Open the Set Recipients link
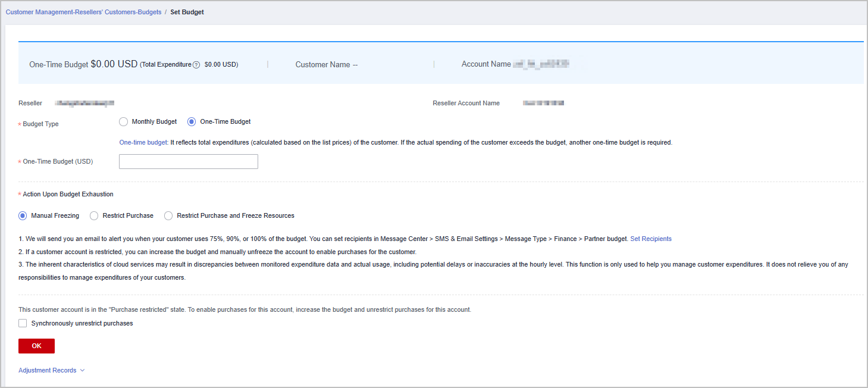868x388 pixels. (x=651, y=239)
